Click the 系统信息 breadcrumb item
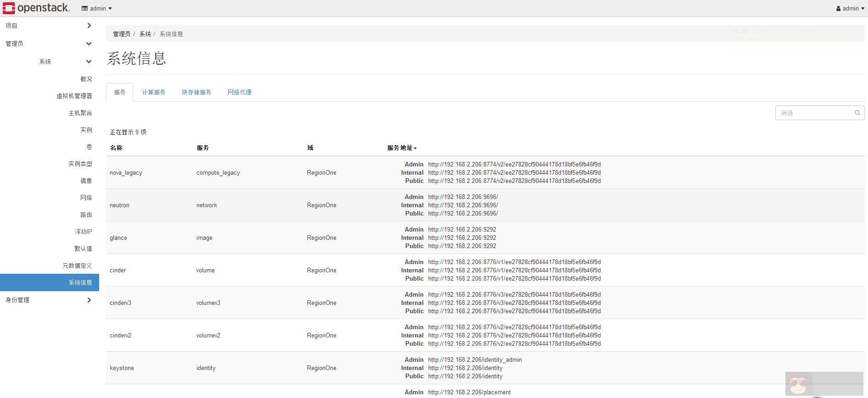 pos(171,34)
